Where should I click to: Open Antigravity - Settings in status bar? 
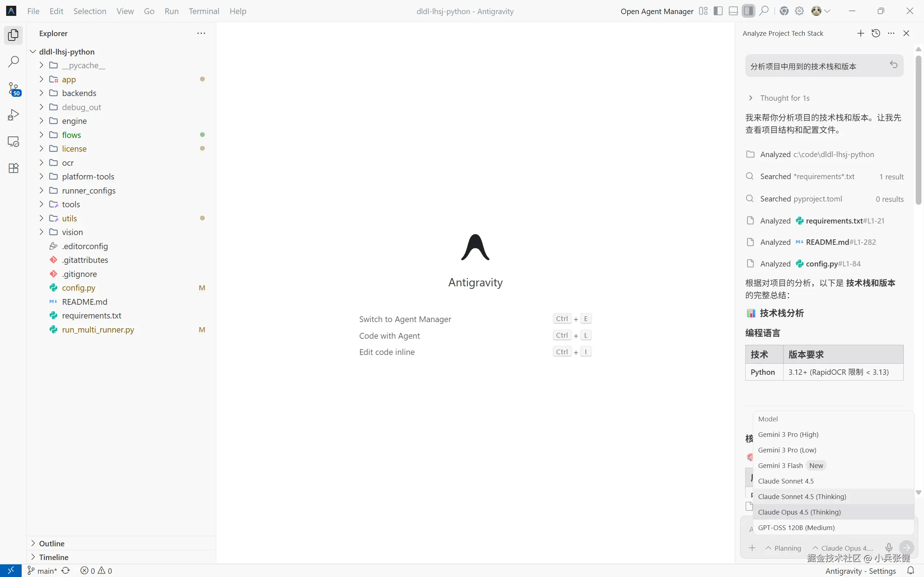click(x=860, y=571)
